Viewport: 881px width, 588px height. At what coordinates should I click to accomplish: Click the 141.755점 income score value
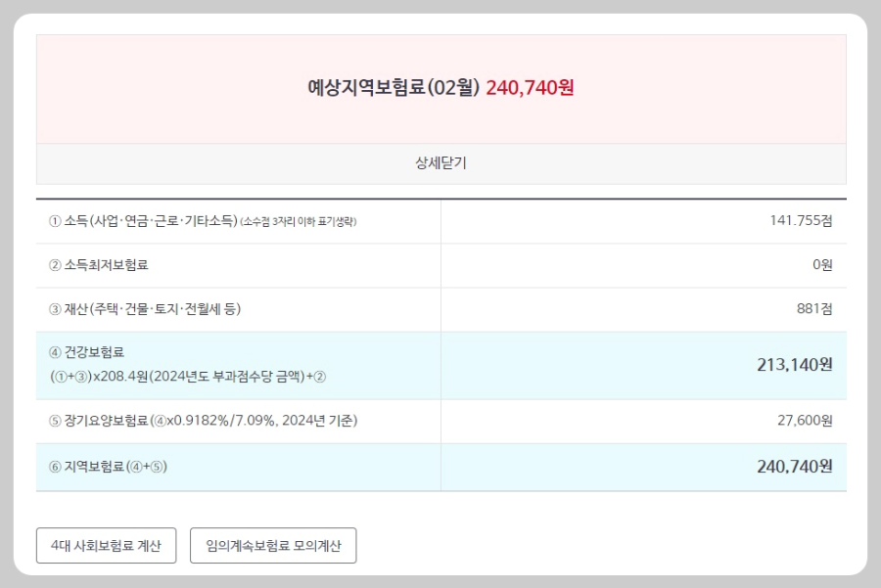801,221
